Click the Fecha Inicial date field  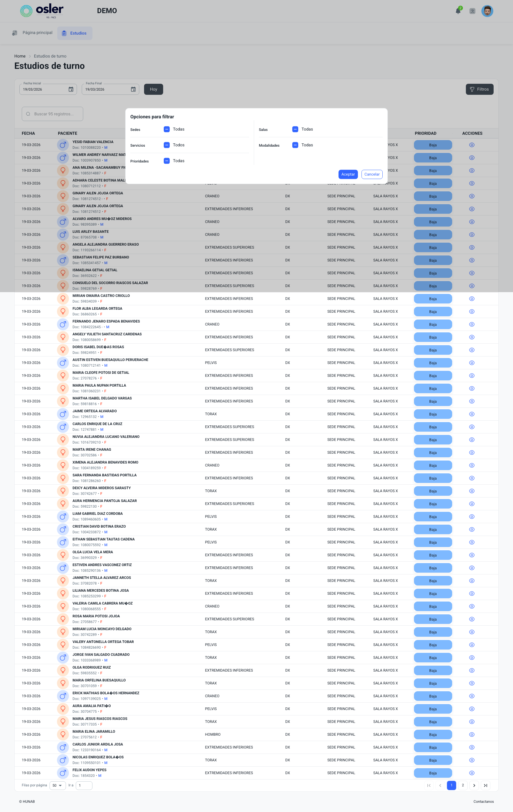coord(48,89)
